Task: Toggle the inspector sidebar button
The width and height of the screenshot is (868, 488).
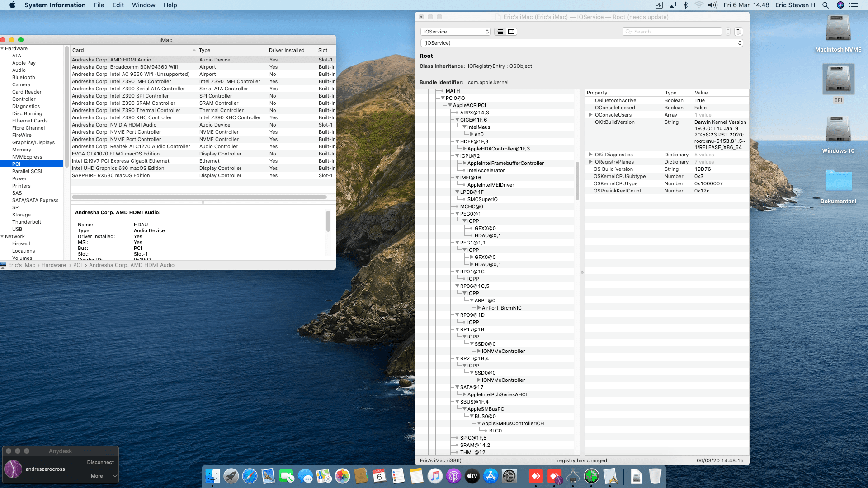Action: coord(739,32)
